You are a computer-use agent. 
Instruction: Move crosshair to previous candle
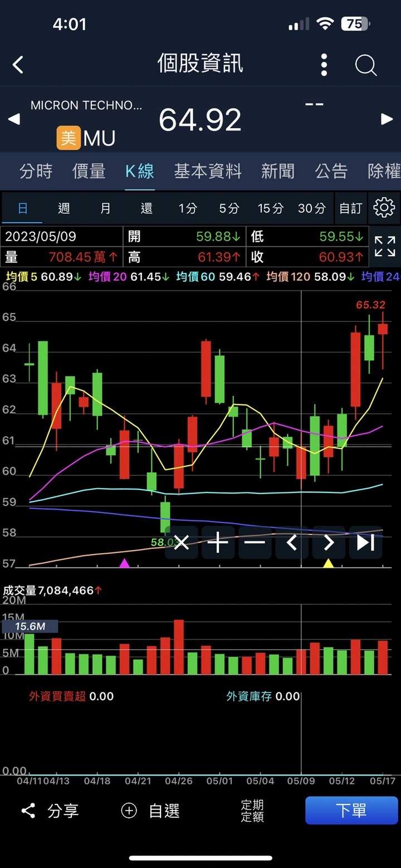tap(292, 542)
